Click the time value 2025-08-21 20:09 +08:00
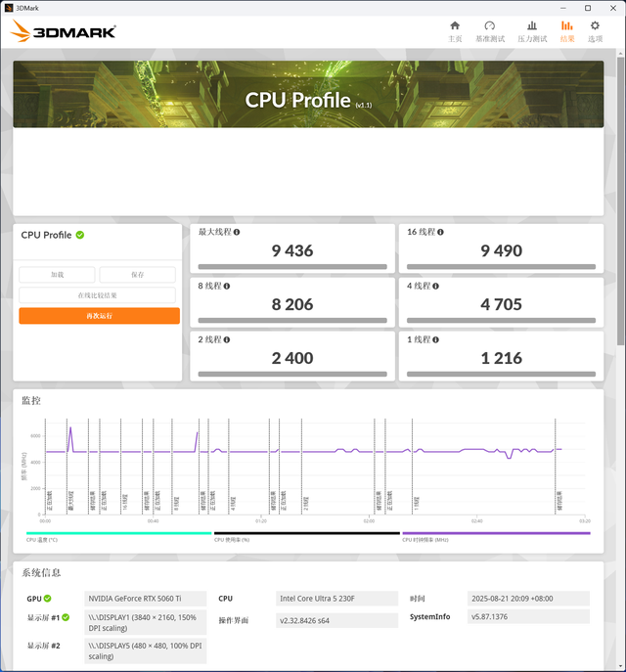Image resolution: width=626 pixels, height=672 pixels. coord(528,599)
